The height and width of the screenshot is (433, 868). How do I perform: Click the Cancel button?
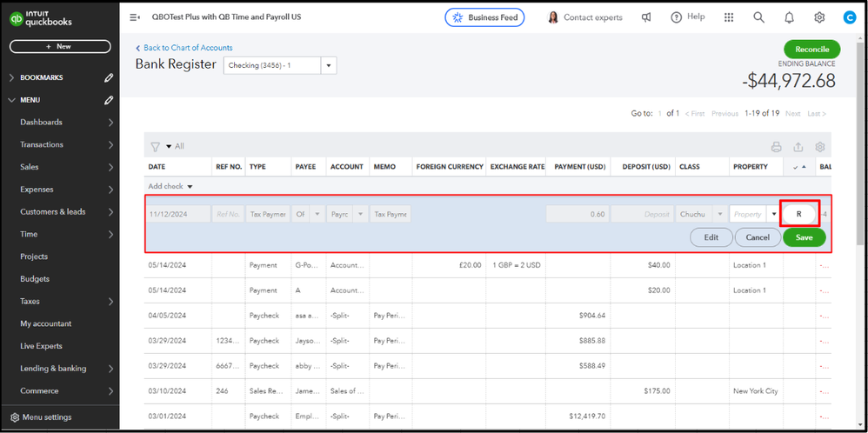coord(758,237)
